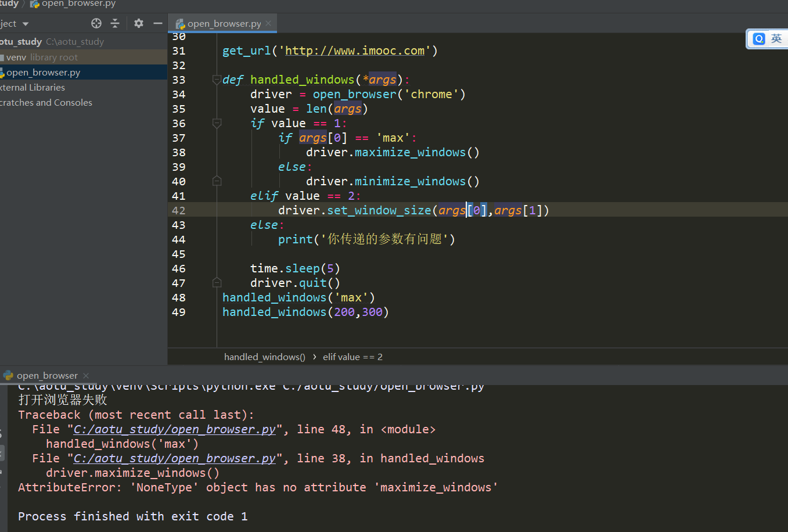Select the venv library root folder
Screen dimensions: 788x532
[42, 57]
